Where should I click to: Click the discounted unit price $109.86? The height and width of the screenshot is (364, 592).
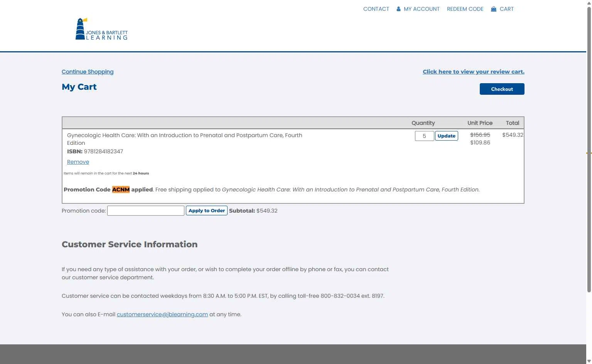[480, 143]
